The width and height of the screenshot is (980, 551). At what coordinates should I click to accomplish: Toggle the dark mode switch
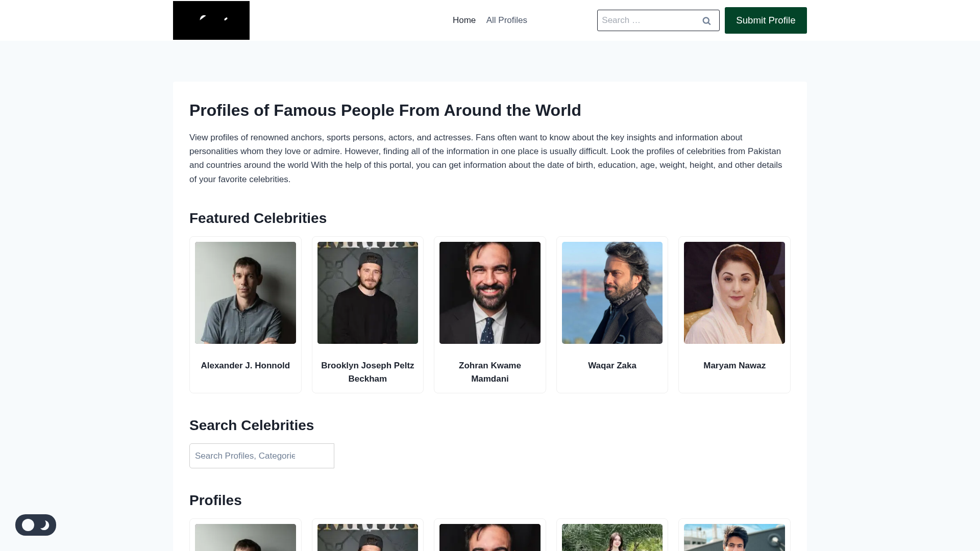coord(36,525)
